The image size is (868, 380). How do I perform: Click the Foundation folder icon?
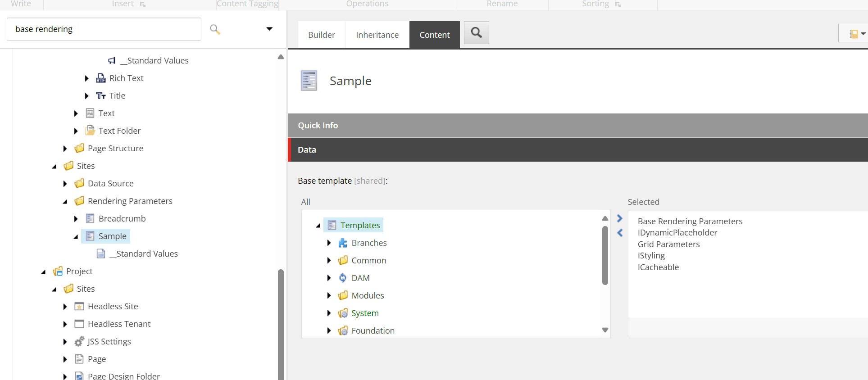[x=343, y=330]
